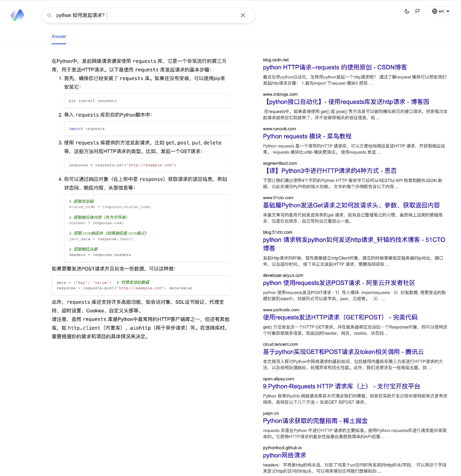Open Tencent Cloud token result link

[x=343, y=352]
